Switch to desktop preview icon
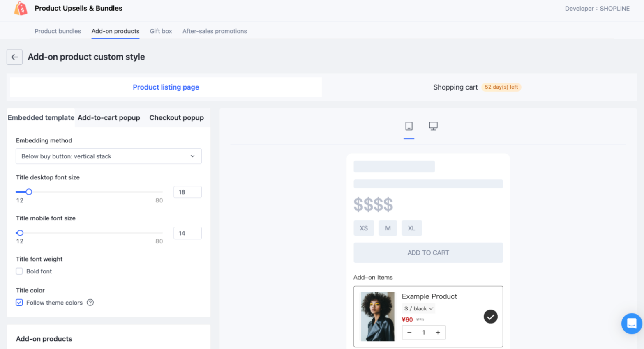The height and width of the screenshot is (349, 644). coord(433,126)
